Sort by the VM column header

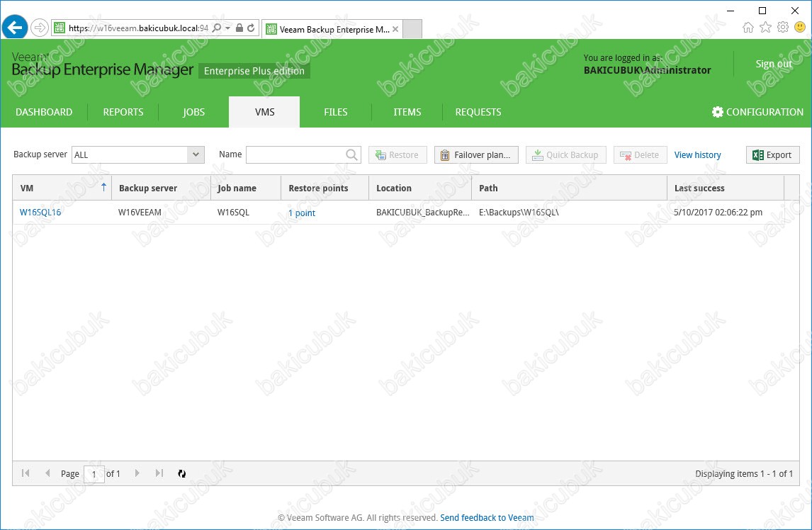point(62,188)
